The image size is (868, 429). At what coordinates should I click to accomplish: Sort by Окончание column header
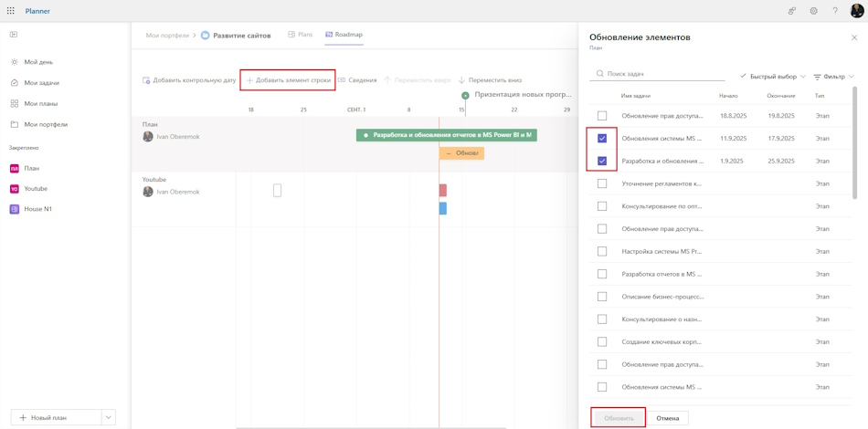pyautogui.click(x=781, y=96)
